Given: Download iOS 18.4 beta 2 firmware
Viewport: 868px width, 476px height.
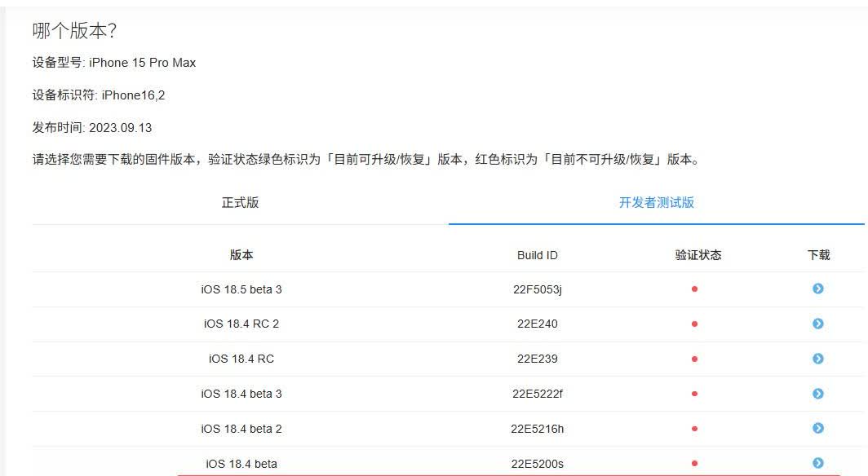Looking at the screenshot, I should (x=817, y=429).
